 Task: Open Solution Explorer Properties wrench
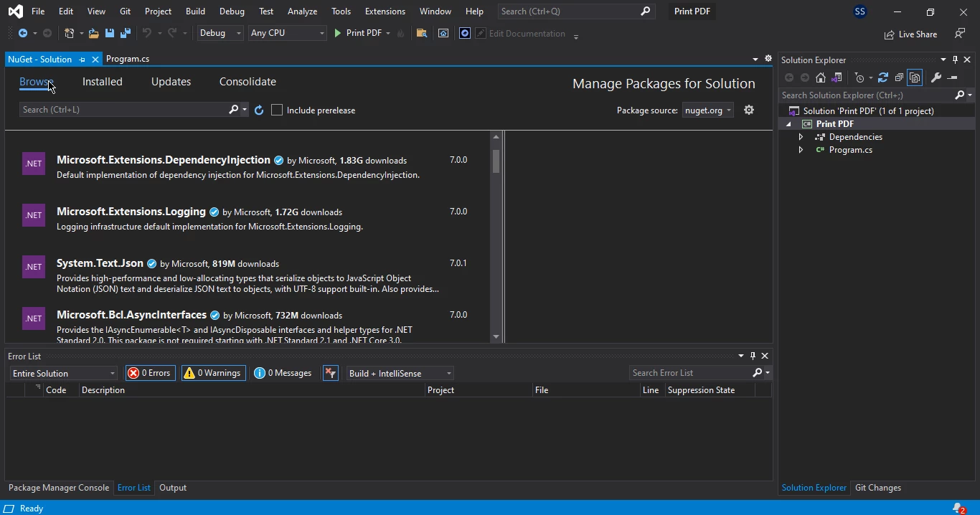point(936,77)
